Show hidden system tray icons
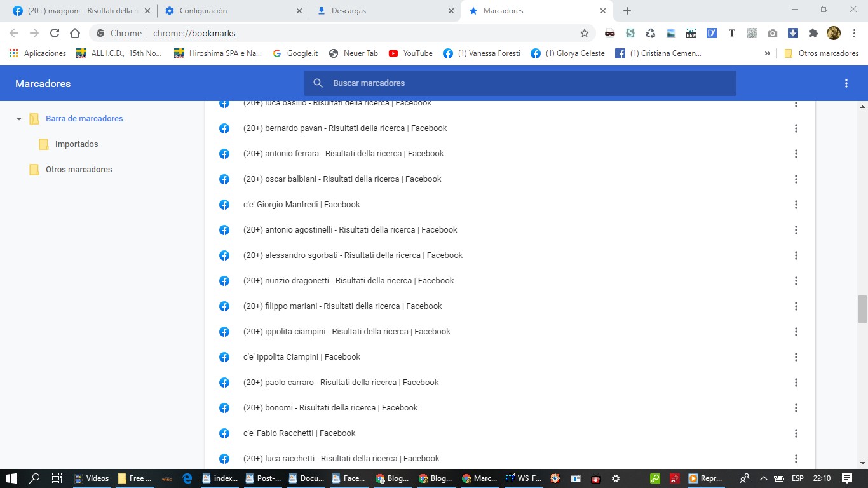 coord(763,478)
